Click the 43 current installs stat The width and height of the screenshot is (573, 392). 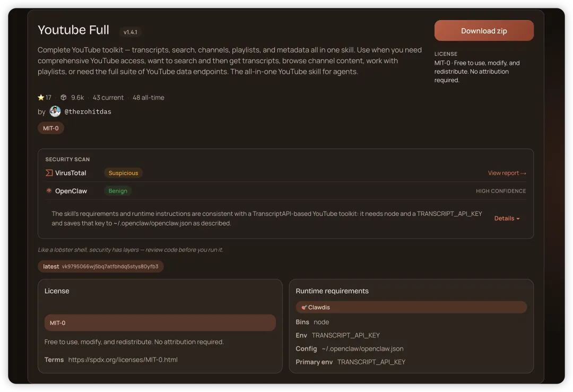click(x=108, y=98)
